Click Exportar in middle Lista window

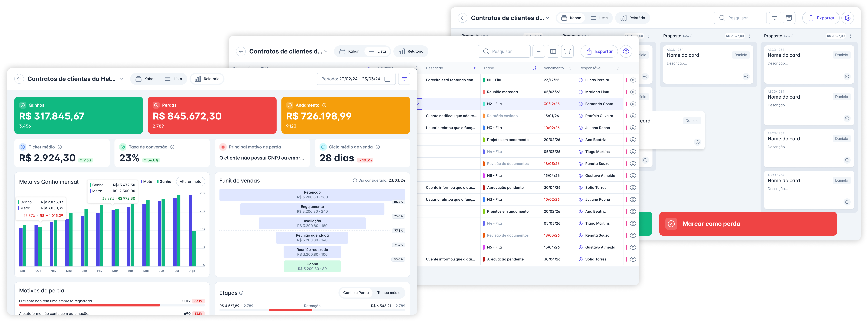coord(599,51)
